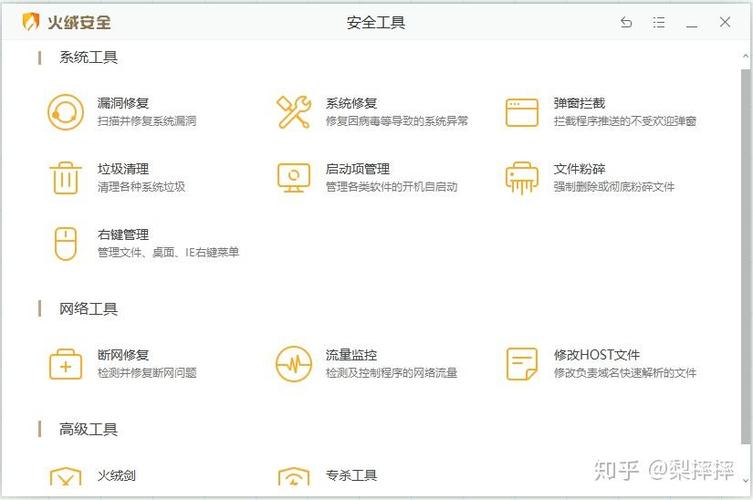Click description 管理各类软件的开机自启动
The width and height of the screenshot is (753, 500).
tap(391, 186)
